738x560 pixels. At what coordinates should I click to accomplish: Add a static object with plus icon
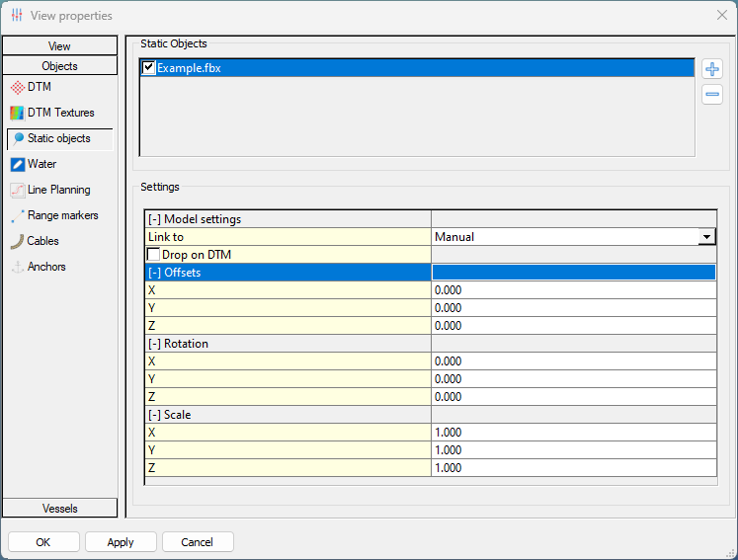(712, 69)
